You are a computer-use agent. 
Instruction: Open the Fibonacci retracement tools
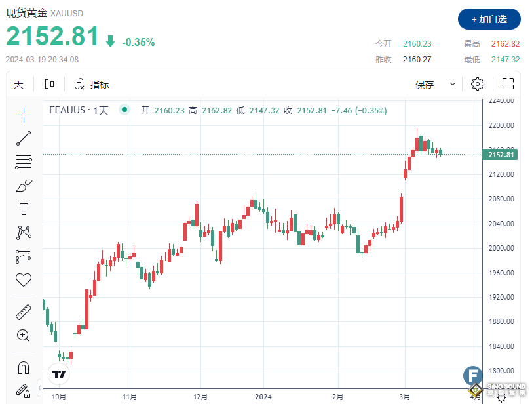click(x=24, y=162)
